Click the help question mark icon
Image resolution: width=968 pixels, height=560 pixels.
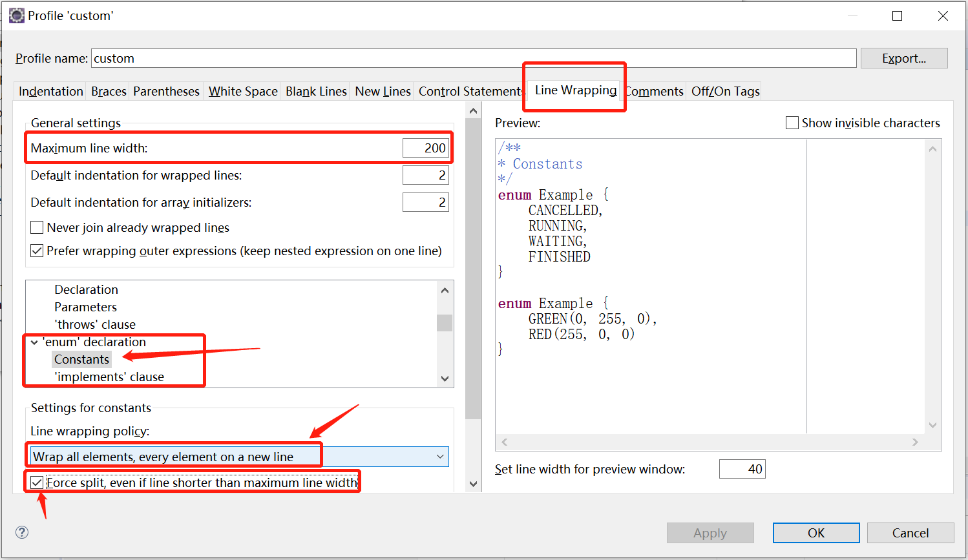[x=21, y=532]
